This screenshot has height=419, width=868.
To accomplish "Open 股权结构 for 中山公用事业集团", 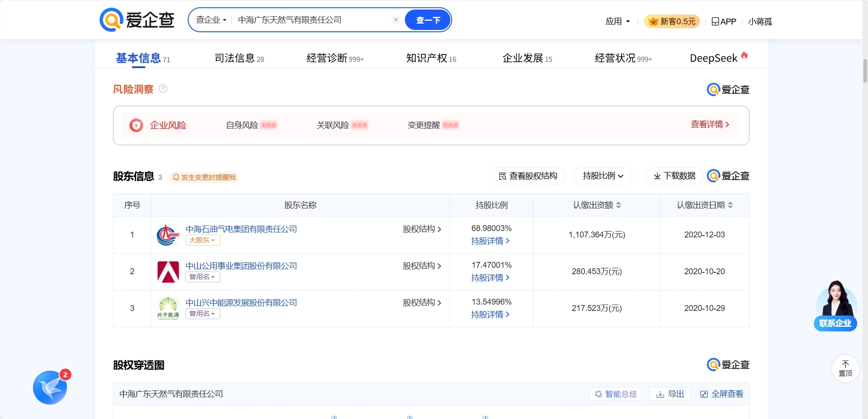I will click(422, 266).
